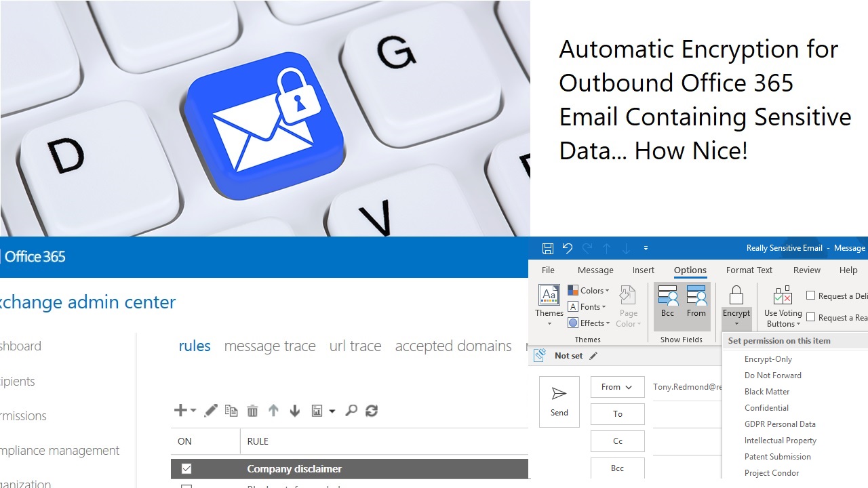Open the Themes gallery in Outlook
This screenshot has width=868, height=488.
(549, 305)
